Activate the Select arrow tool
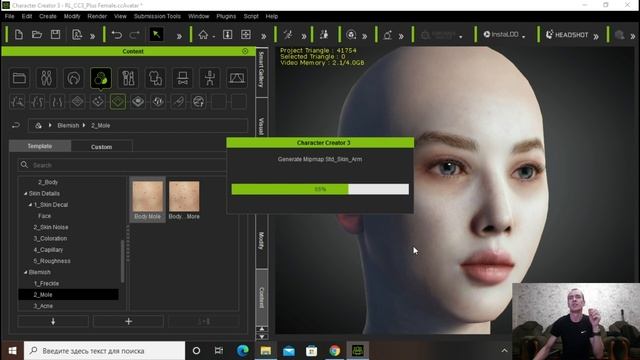Viewport: 640px width, 360px height. [156, 35]
